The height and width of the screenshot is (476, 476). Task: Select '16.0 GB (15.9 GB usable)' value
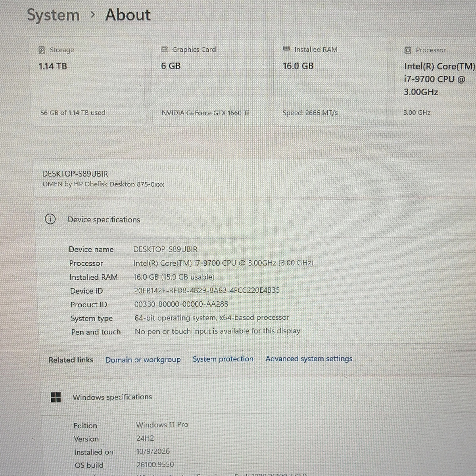coord(174,277)
